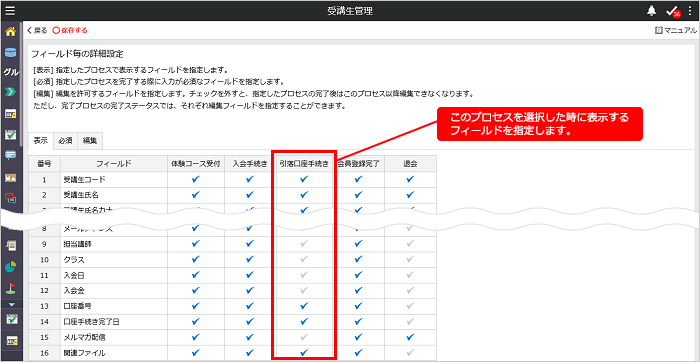This screenshot has height=362, width=700.
Task: Click the green double-chevron sidebar icon
Action: pos(10,92)
